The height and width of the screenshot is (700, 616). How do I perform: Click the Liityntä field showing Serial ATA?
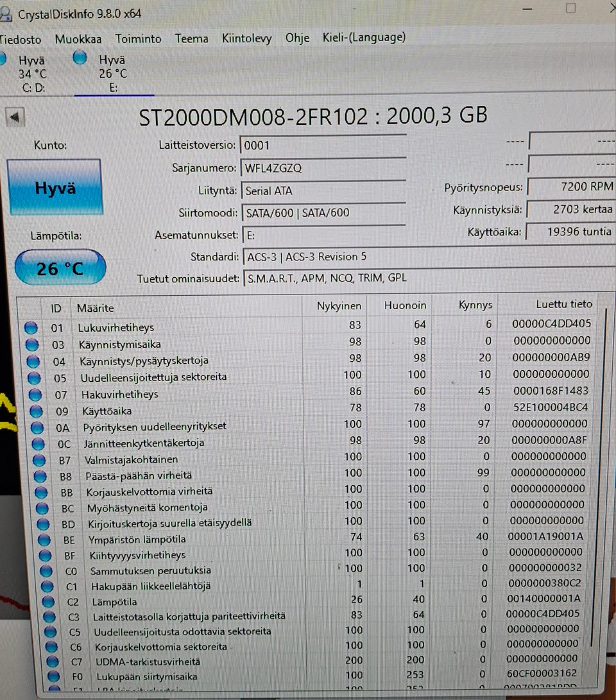(x=323, y=191)
